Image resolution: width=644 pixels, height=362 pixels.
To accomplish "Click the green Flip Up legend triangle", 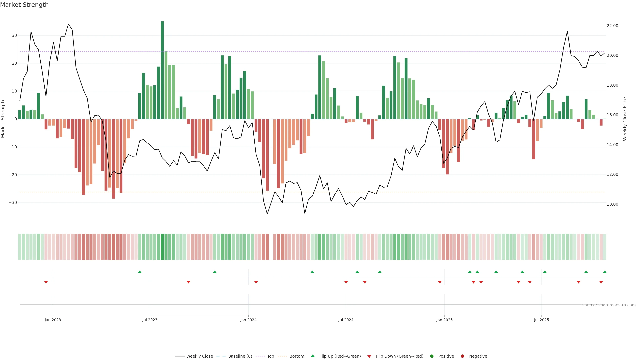I will click(312, 356).
